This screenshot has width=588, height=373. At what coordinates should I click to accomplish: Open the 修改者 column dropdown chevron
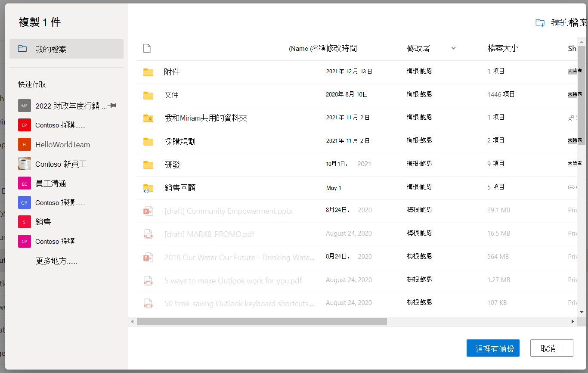pyautogui.click(x=453, y=48)
